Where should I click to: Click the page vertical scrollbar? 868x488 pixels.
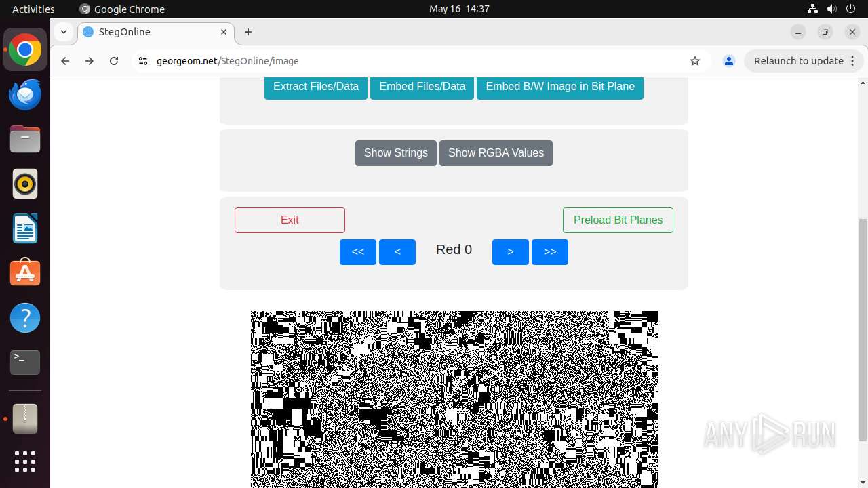click(863, 329)
